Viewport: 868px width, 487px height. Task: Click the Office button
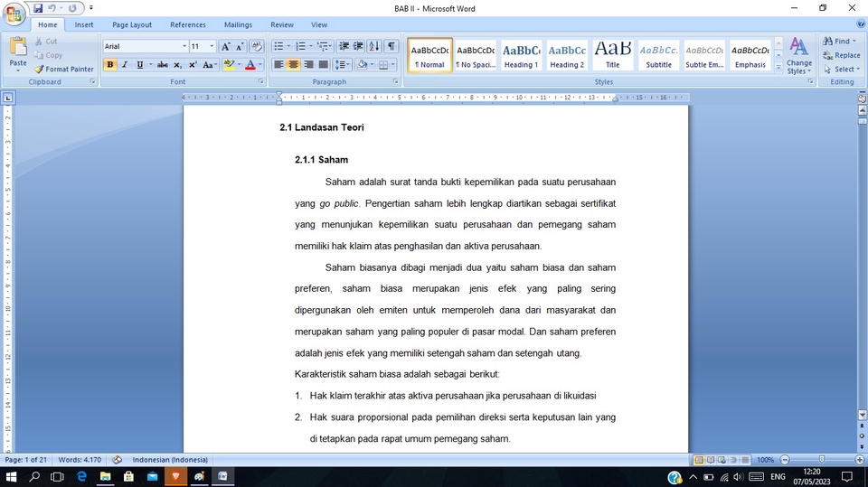click(14, 14)
